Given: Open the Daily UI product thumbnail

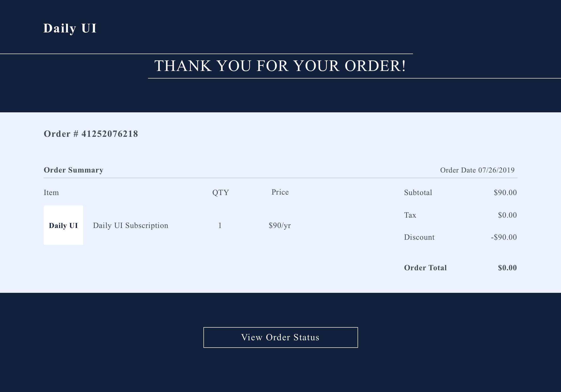Looking at the screenshot, I should [63, 225].
